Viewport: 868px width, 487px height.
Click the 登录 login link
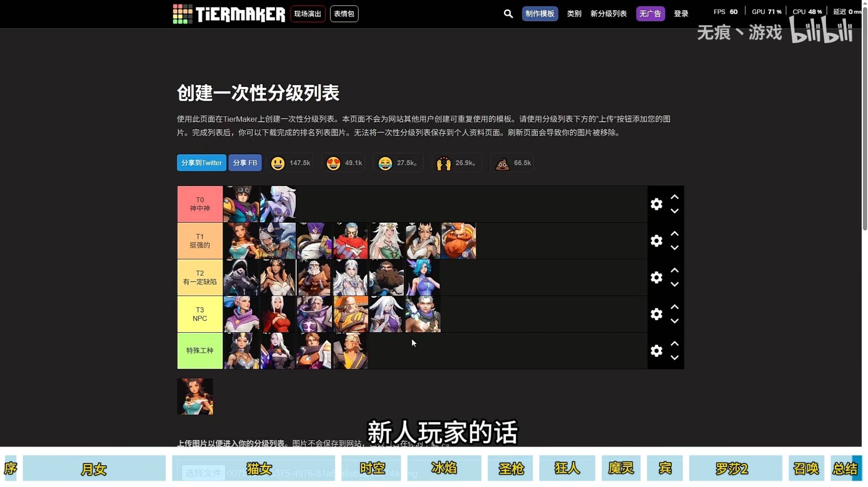click(x=681, y=14)
